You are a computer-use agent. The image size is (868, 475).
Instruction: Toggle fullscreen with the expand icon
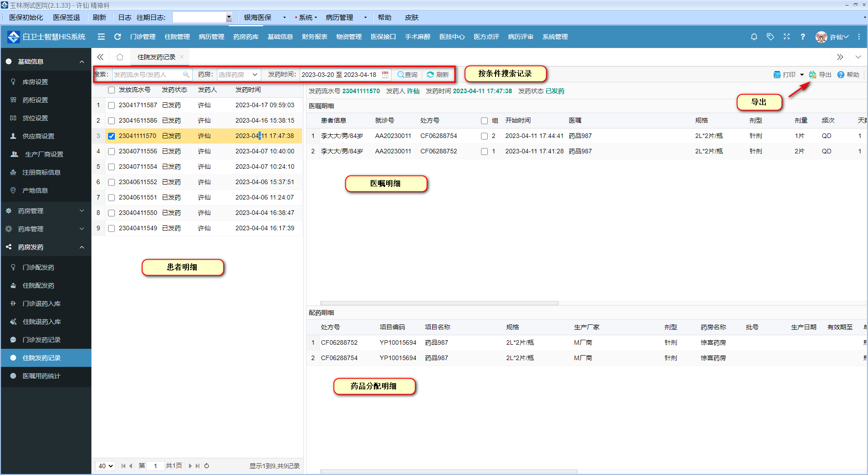click(x=787, y=37)
